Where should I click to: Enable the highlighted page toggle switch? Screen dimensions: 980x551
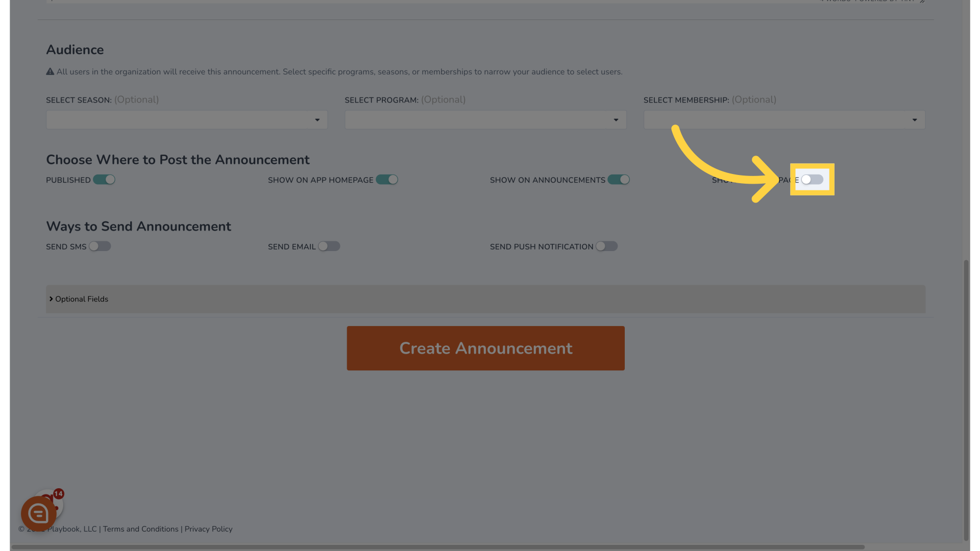tap(812, 180)
